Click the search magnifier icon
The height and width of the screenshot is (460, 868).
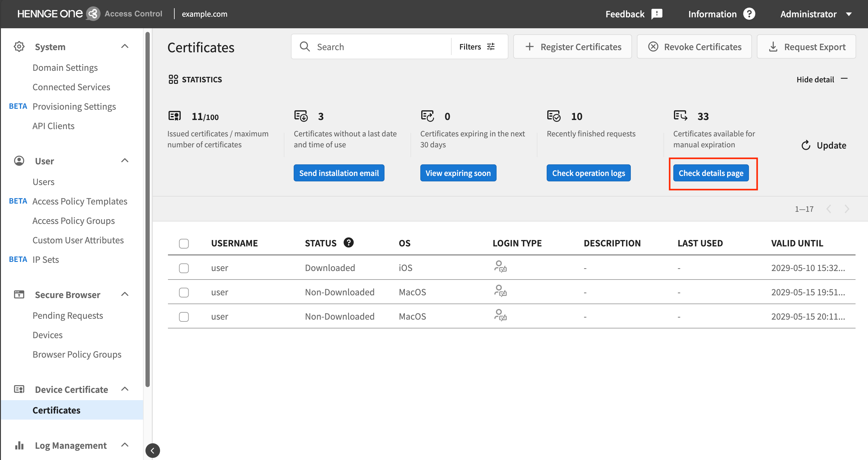point(305,46)
